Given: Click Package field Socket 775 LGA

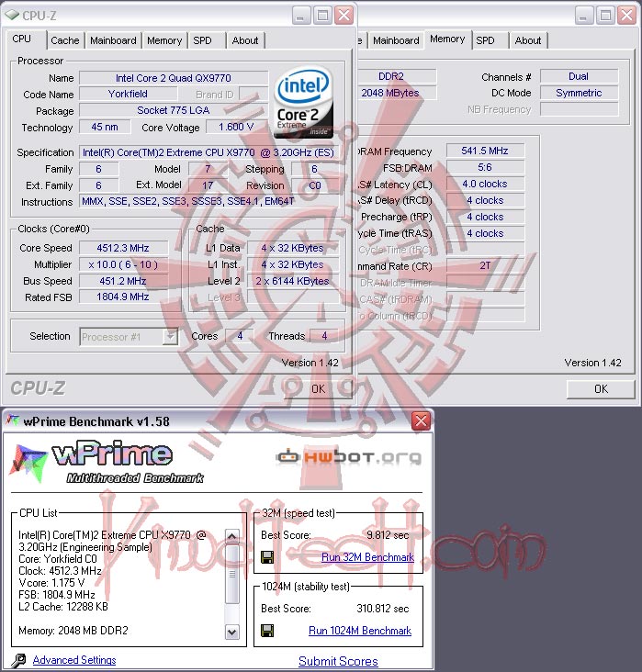Looking at the screenshot, I should pyautogui.click(x=174, y=110).
